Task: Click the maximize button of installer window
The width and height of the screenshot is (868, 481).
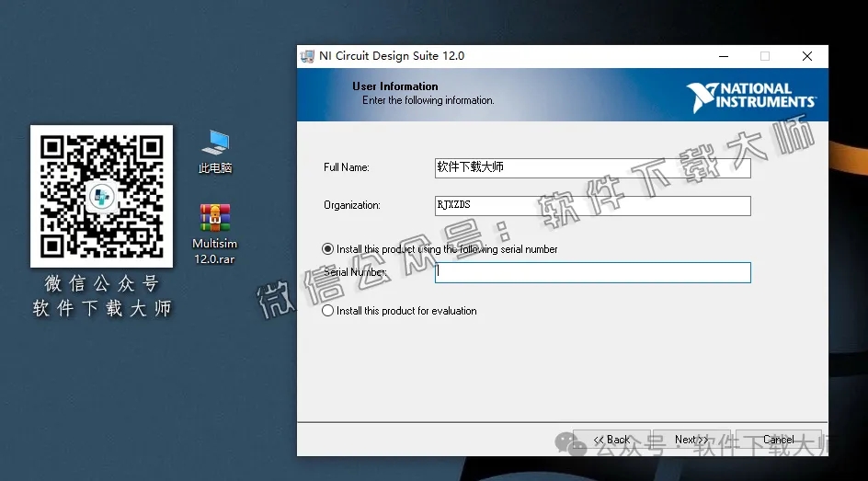Action: 765,56
